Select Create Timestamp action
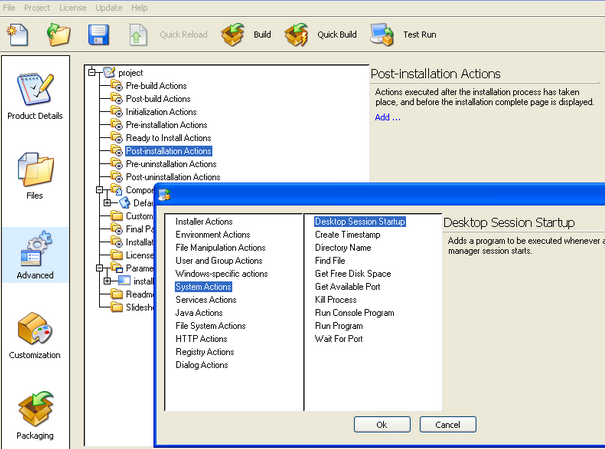The height and width of the screenshot is (449, 605). point(347,235)
